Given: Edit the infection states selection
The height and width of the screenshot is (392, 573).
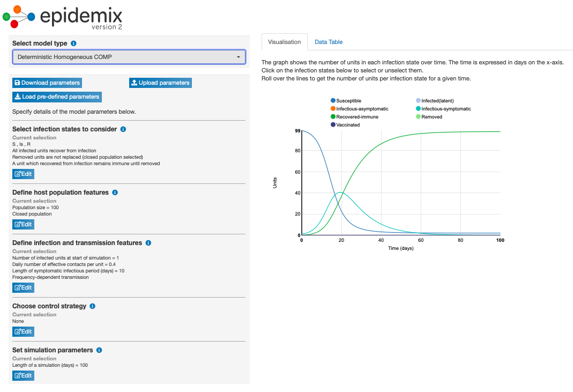Looking at the screenshot, I should tap(23, 174).
